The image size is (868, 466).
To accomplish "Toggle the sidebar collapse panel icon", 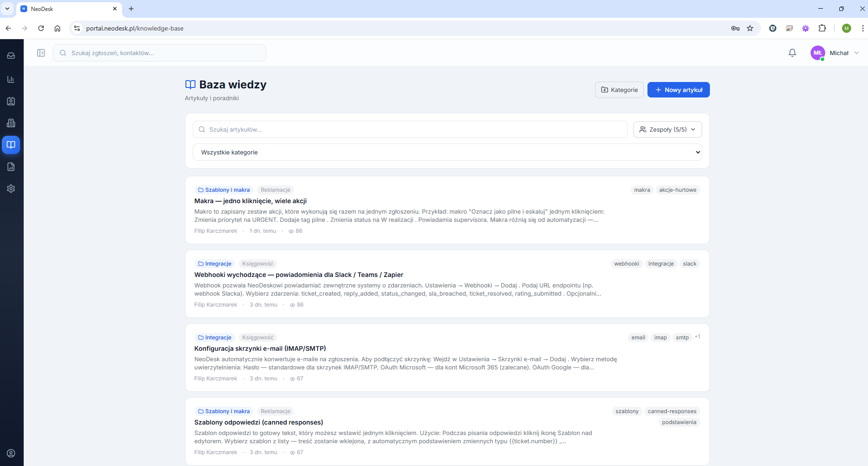I will tap(41, 53).
